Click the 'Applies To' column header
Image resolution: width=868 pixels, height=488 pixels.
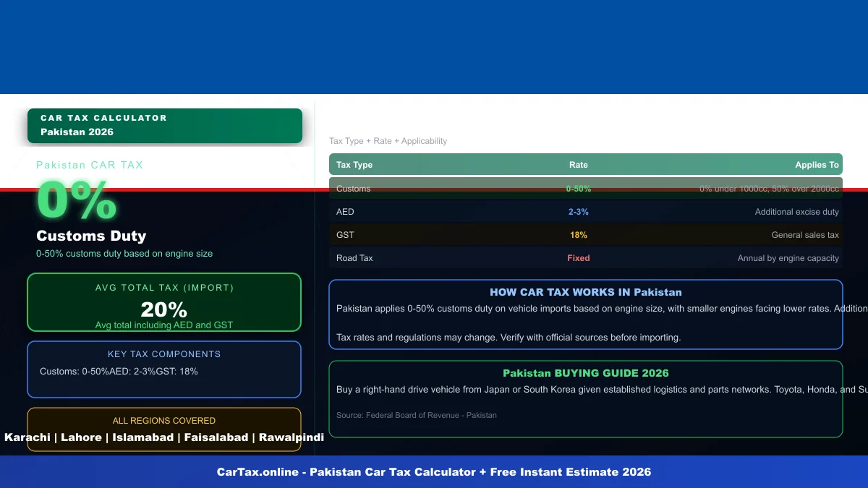click(x=817, y=165)
